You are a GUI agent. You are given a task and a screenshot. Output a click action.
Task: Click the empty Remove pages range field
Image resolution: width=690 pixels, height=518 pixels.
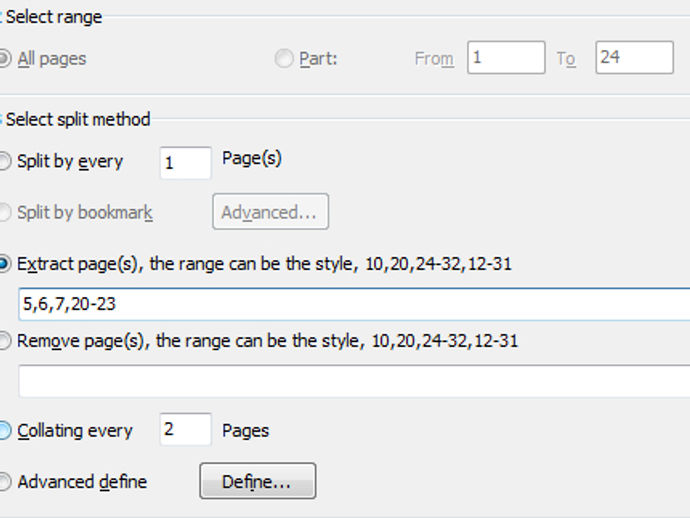(354, 381)
